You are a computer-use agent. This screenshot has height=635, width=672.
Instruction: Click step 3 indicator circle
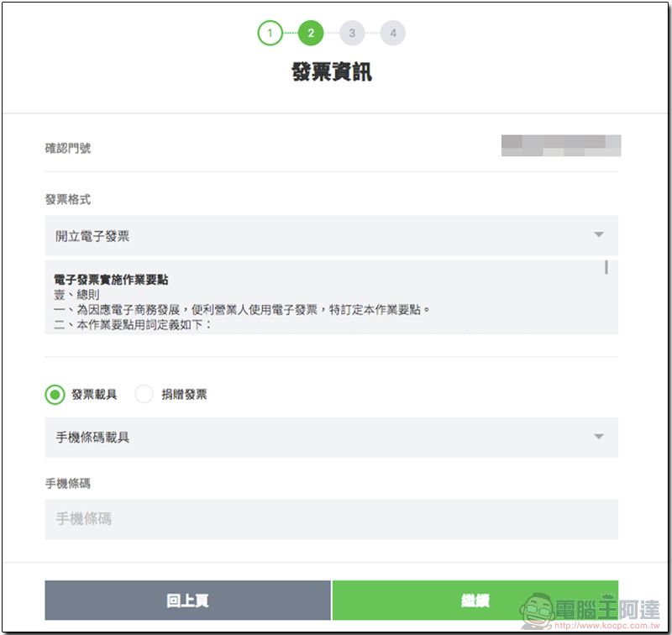352,33
